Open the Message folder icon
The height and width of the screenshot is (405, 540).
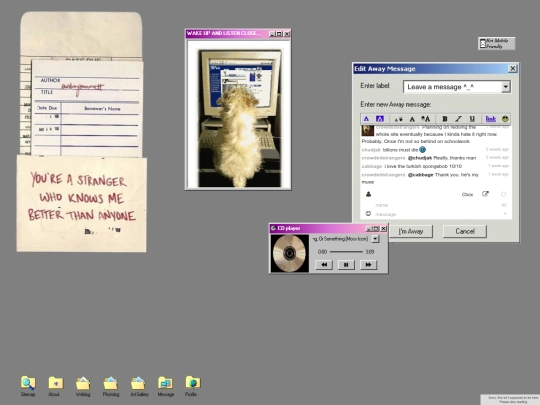pyautogui.click(x=166, y=383)
